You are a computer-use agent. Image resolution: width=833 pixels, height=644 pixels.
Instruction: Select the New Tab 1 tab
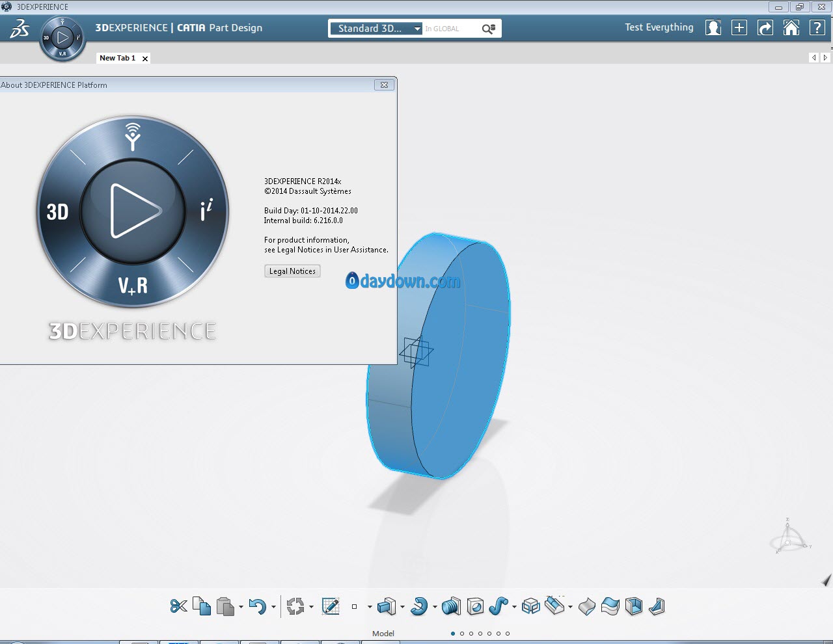(x=117, y=58)
